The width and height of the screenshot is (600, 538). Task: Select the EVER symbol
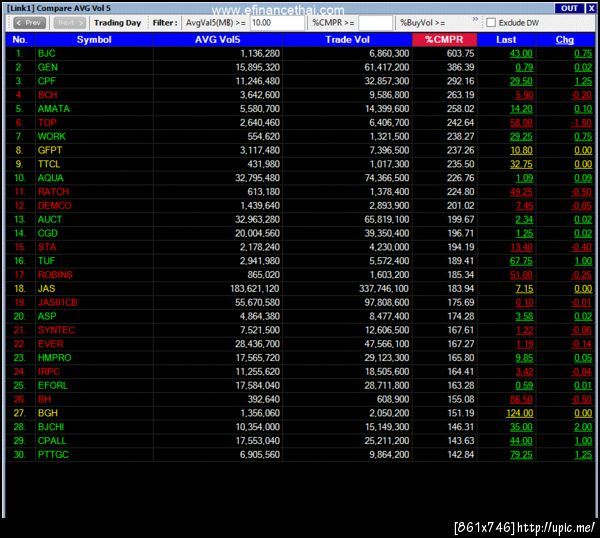[x=51, y=344]
